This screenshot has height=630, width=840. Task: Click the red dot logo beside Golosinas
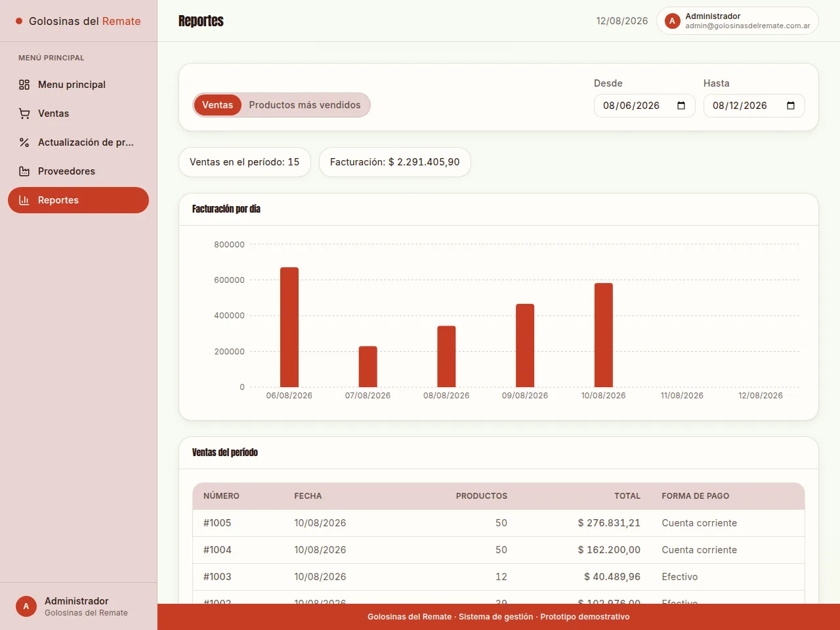pyautogui.click(x=19, y=21)
